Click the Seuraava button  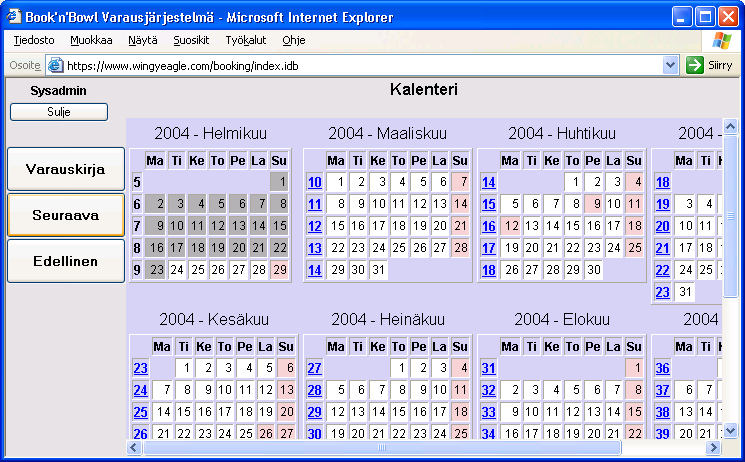pos(65,215)
